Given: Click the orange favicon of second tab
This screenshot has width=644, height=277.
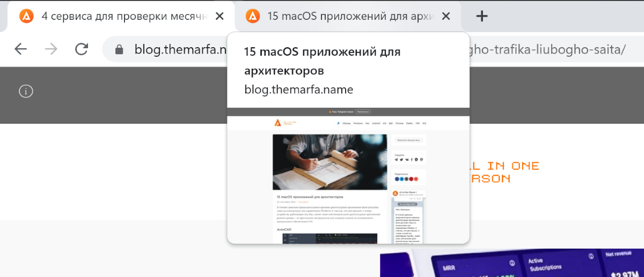Looking at the screenshot, I should 253,17.
